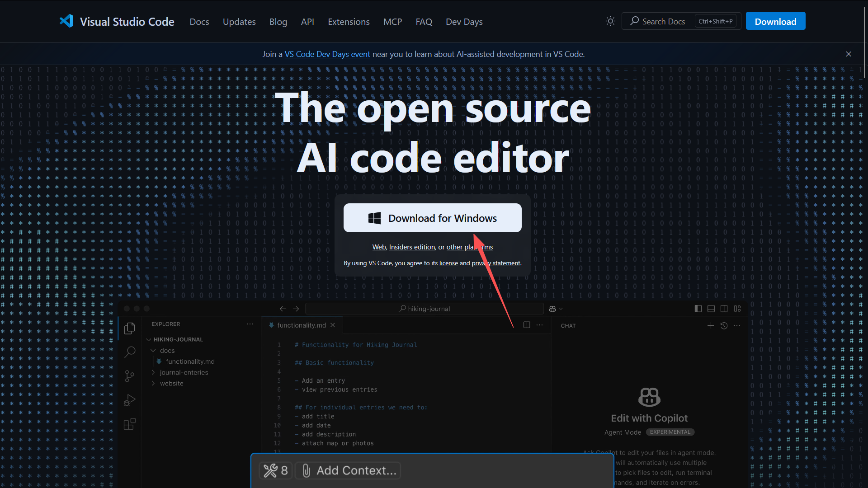Toggle the bottom panel layout control
This screenshot has height=488, width=868.
pyautogui.click(x=711, y=309)
